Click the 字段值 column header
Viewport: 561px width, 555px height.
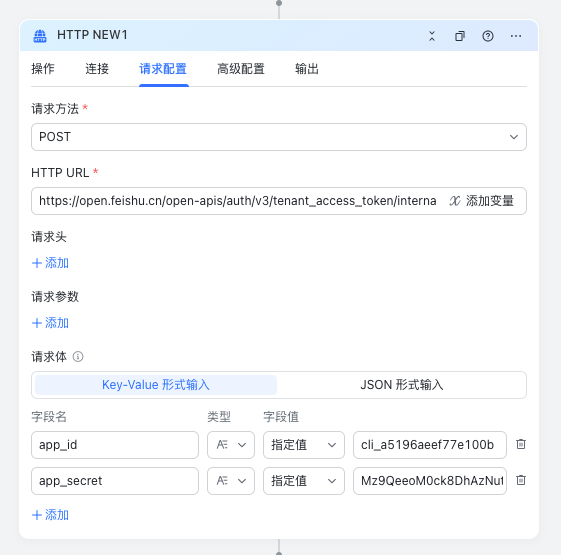[x=281, y=417]
